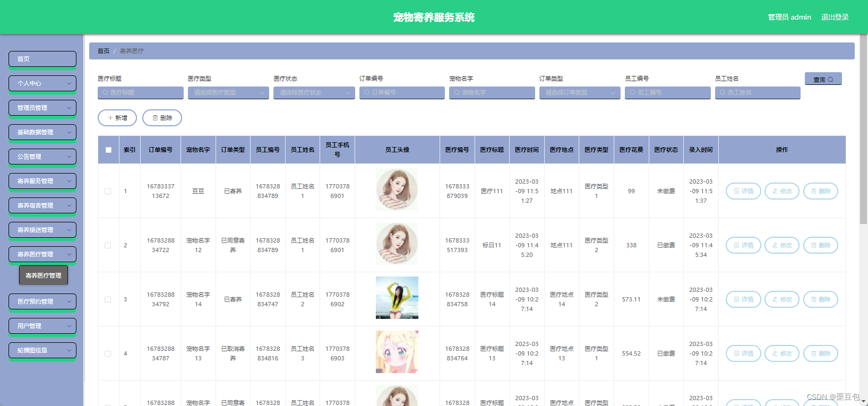Expand 基础数据管理 sidebar menu
The height and width of the screenshot is (406, 868).
[42, 132]
